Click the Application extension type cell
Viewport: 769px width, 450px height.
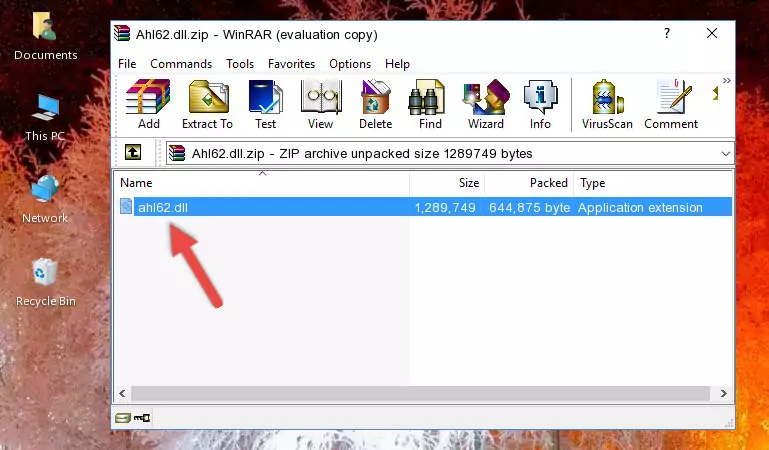pyautogui.click(x=640, y=208)
